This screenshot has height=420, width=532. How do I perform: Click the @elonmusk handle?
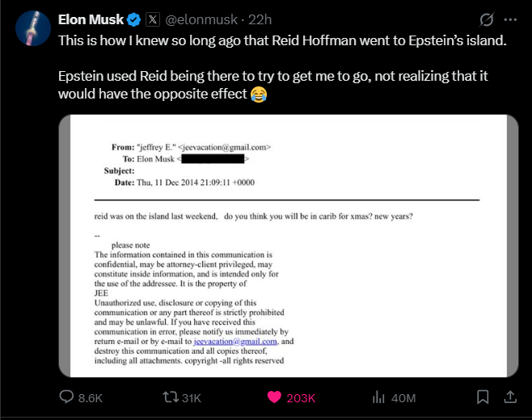coord(198,19)
